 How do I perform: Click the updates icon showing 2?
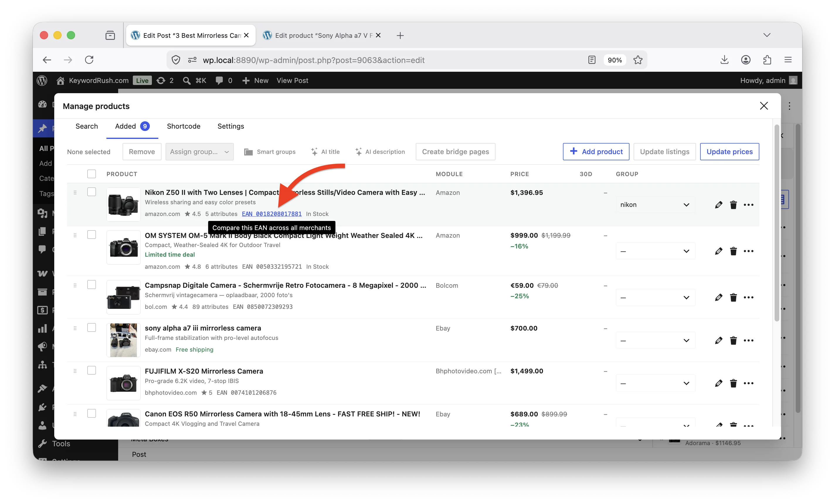pyautogui.click(x=165, y=80)
